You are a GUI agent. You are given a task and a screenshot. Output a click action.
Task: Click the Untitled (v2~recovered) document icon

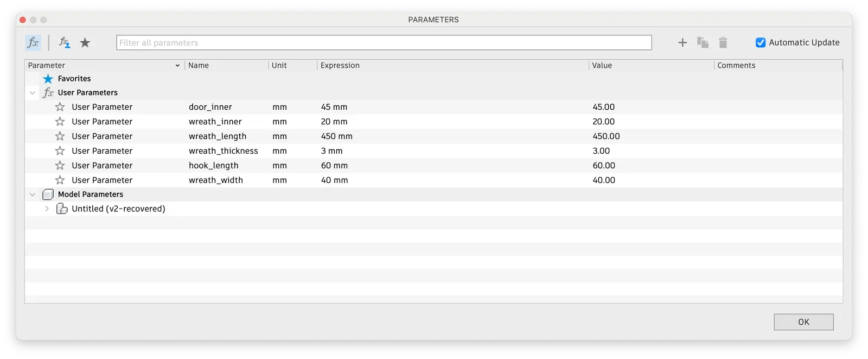(62, 209)
